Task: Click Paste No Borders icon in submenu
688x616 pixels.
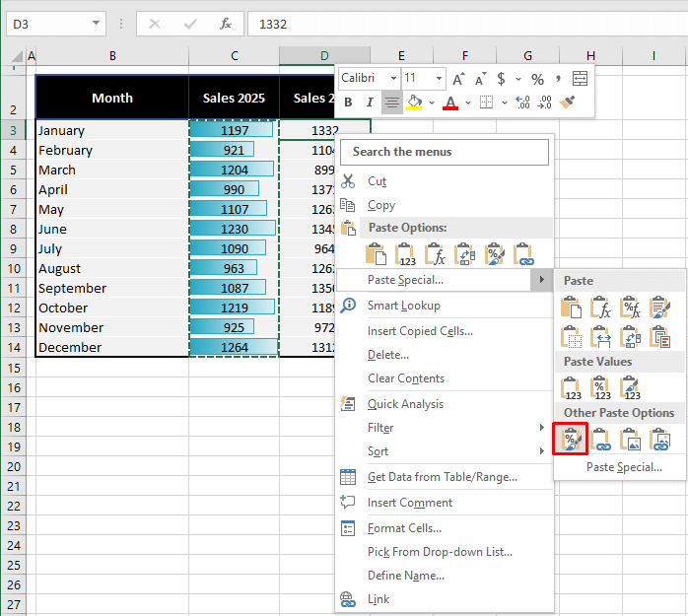Action: point(571,336)
